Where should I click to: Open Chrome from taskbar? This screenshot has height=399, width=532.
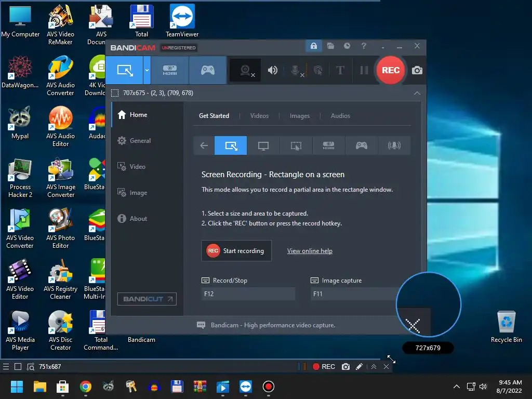pyautogui.click(x=86, y=387)
